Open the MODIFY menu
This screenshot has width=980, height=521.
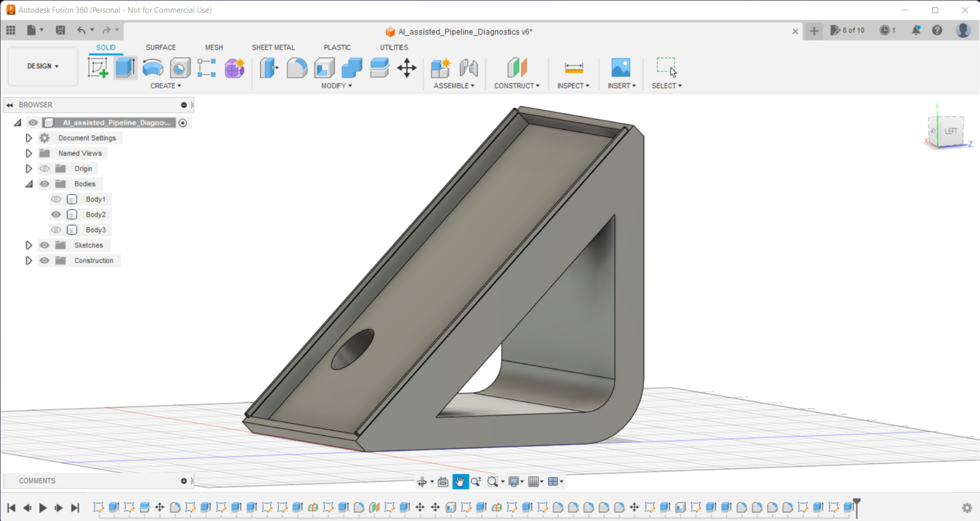[336, 86]
